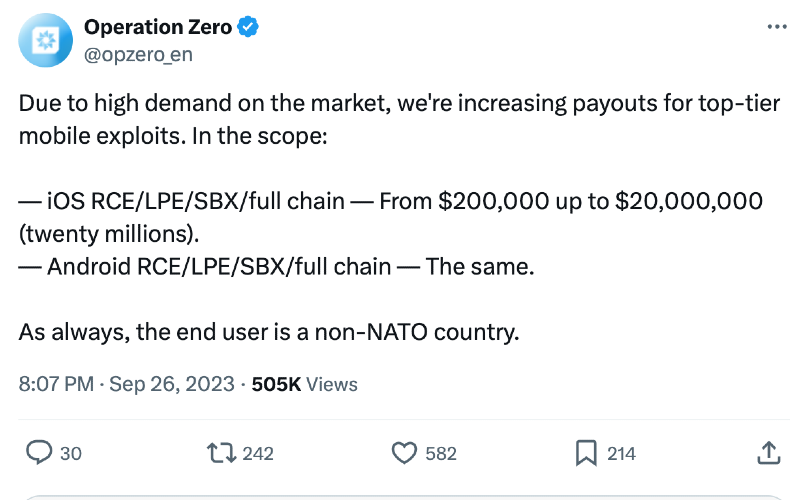Open the @opzero_en handle link
The height and width of the screenshot is (500, 800).
point(138,54)
